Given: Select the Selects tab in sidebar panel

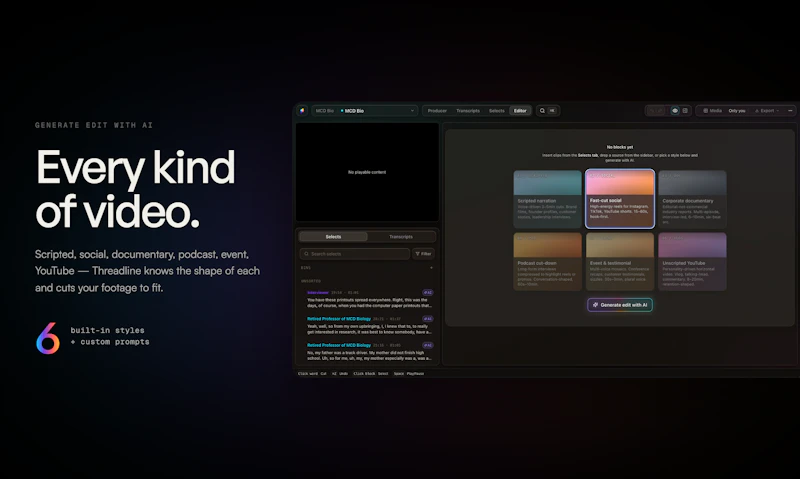Looking at the screenshot, I should point(333,237).
